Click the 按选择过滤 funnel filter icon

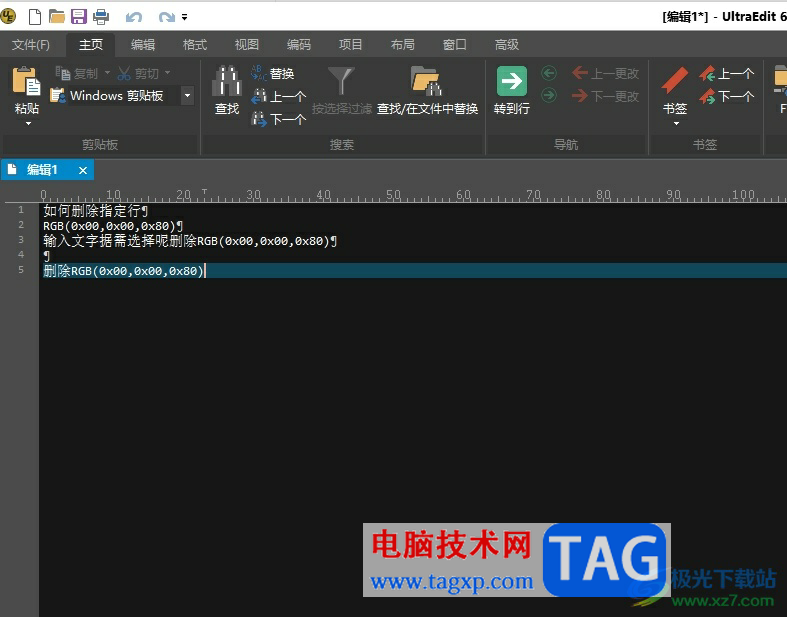(x=341, y=80)
